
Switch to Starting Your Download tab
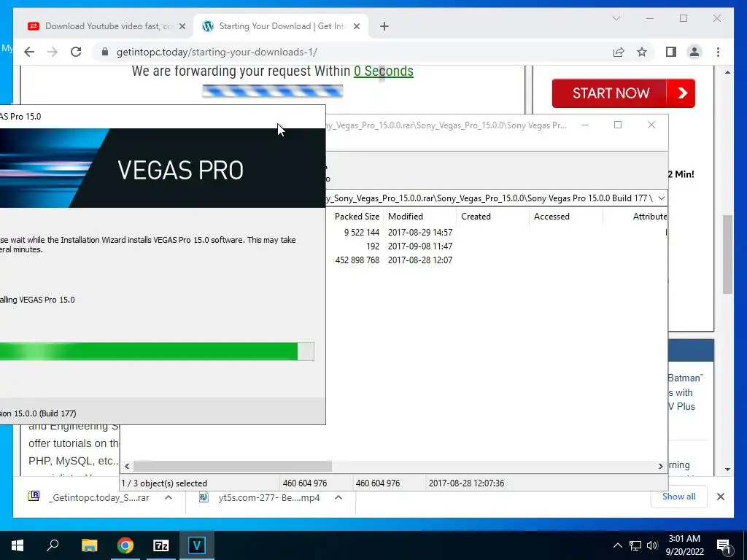click(281, 26)
